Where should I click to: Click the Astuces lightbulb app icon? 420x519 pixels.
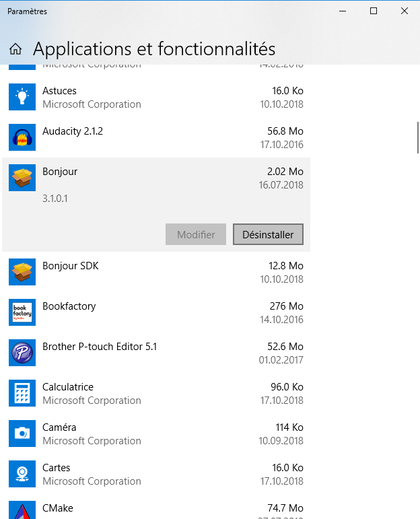point(22,97)
